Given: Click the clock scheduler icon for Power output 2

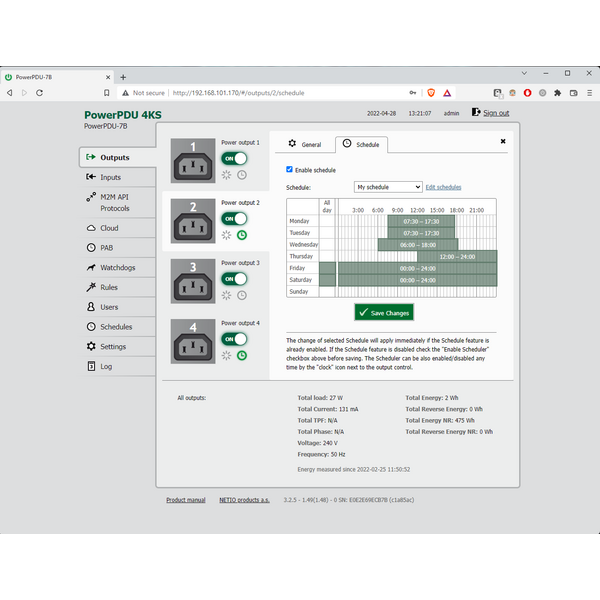Looking at the screenshot, I should [x=242, y=235].
